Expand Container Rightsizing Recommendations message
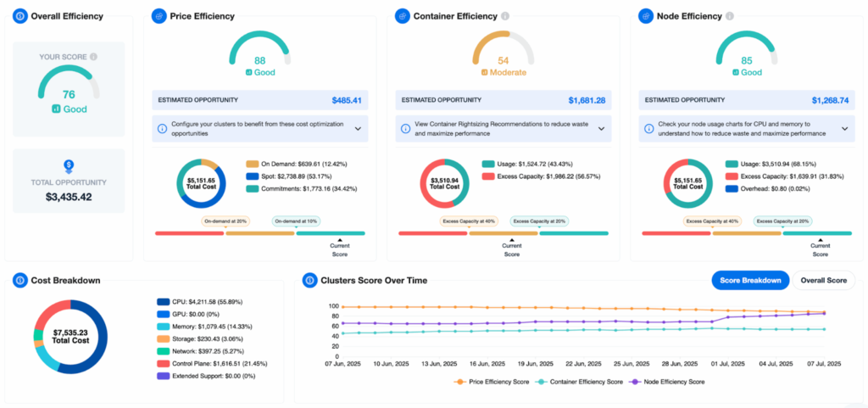 point(602,129)
